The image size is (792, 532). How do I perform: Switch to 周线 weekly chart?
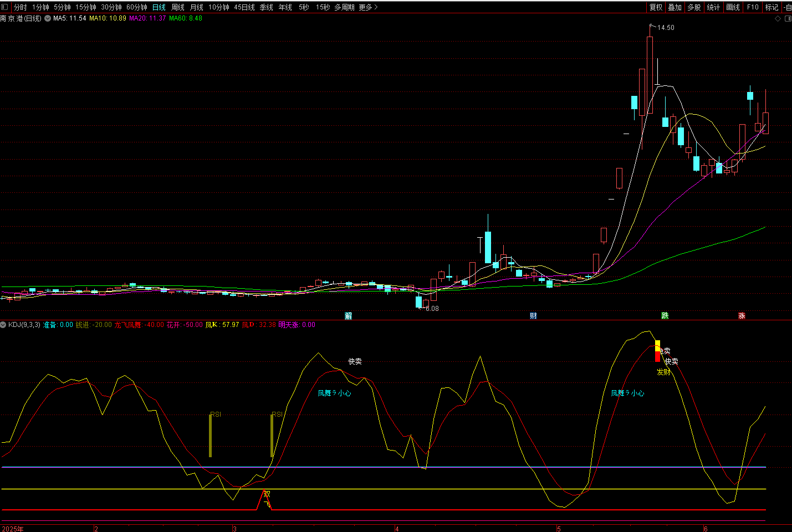pyautogui.click(x=178, y=7)
